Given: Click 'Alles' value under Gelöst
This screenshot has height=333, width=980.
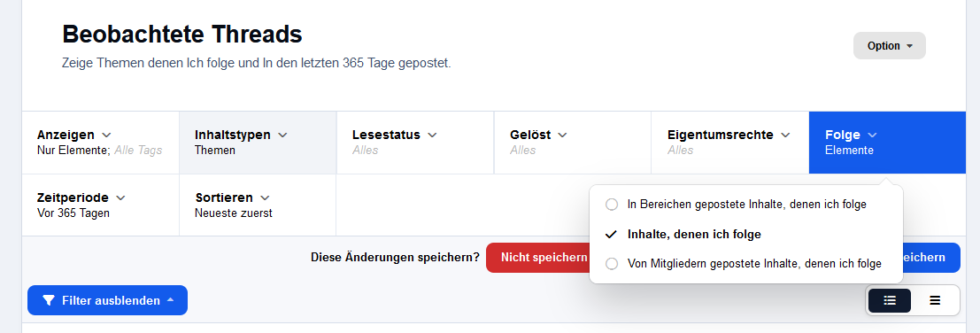Looking at the screenshot, I should [522, 150].
